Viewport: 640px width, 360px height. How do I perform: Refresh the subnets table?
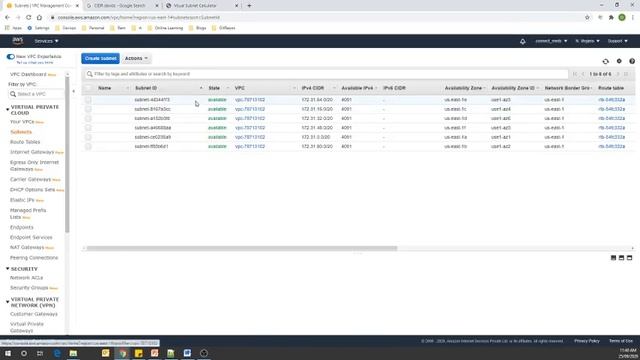pyautogui.click(x=605, y=61)
